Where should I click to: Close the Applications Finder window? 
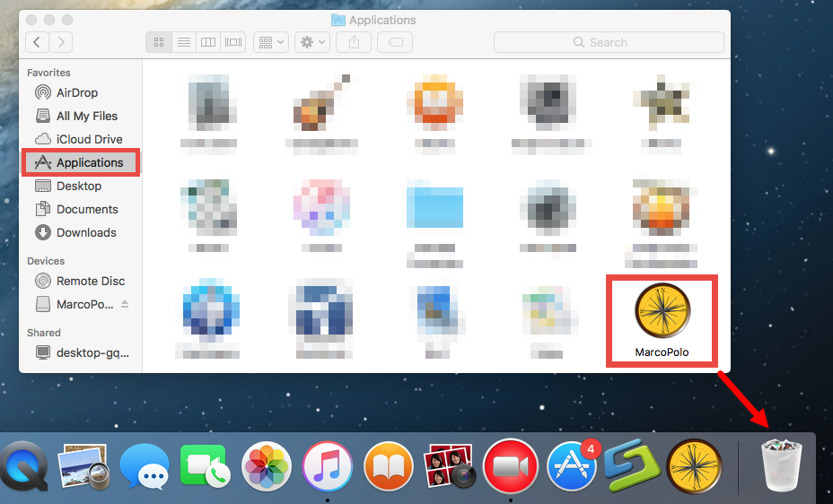coord(31,20)
